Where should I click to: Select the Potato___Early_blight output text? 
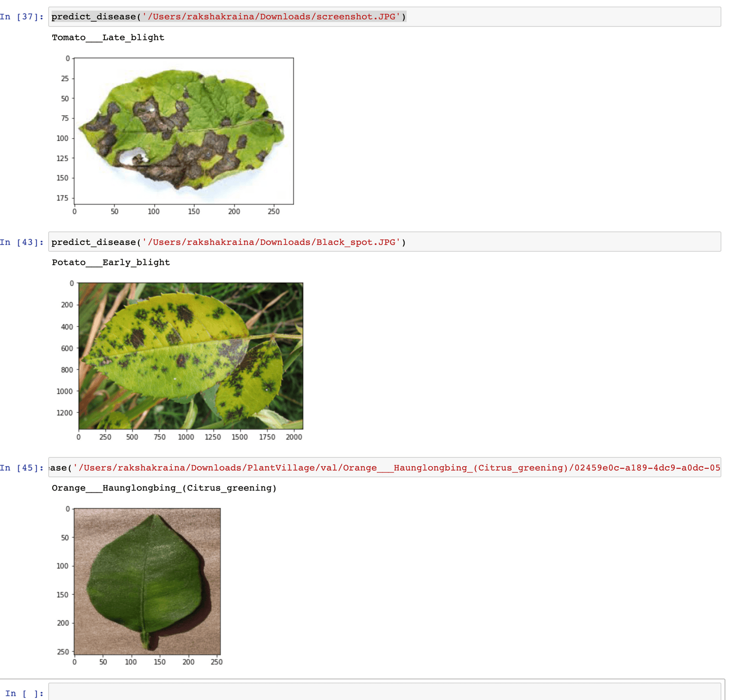tap(111, 263)
